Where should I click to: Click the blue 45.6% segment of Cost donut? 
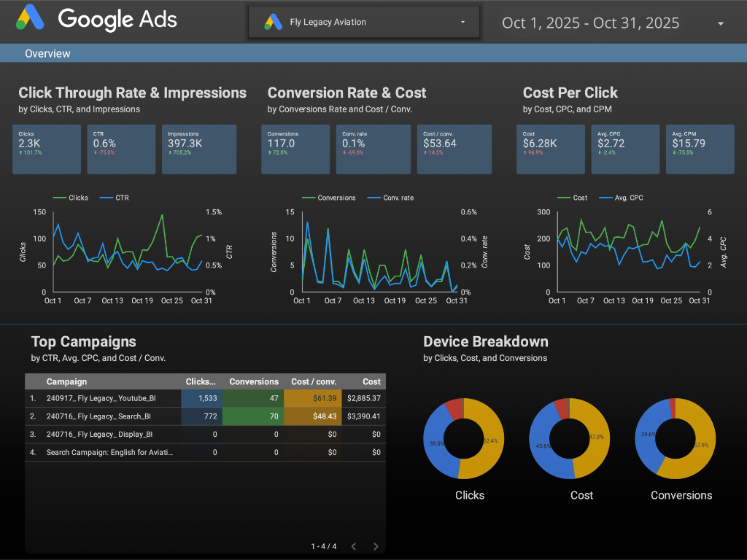pyautogui.click(x=541, y=447)
